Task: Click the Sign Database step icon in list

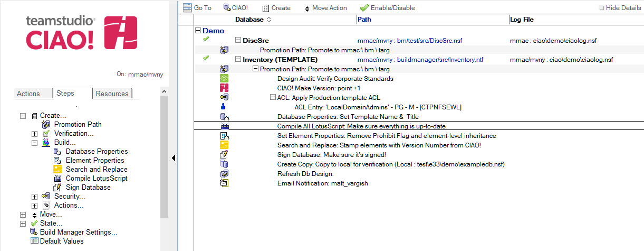Action: point(224,155)
